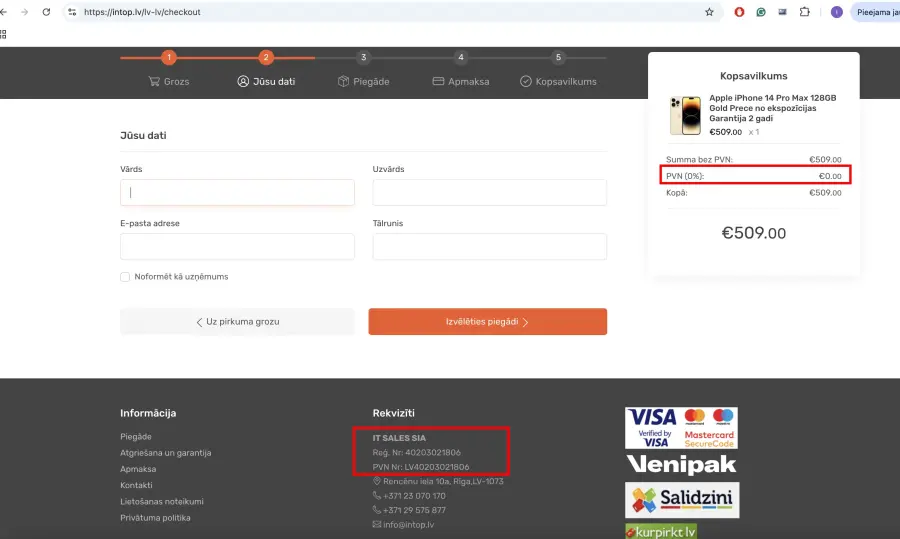Screen dimensions: 900x539
Task: Click the Piegāde box step icon
Action: point(343,81)
